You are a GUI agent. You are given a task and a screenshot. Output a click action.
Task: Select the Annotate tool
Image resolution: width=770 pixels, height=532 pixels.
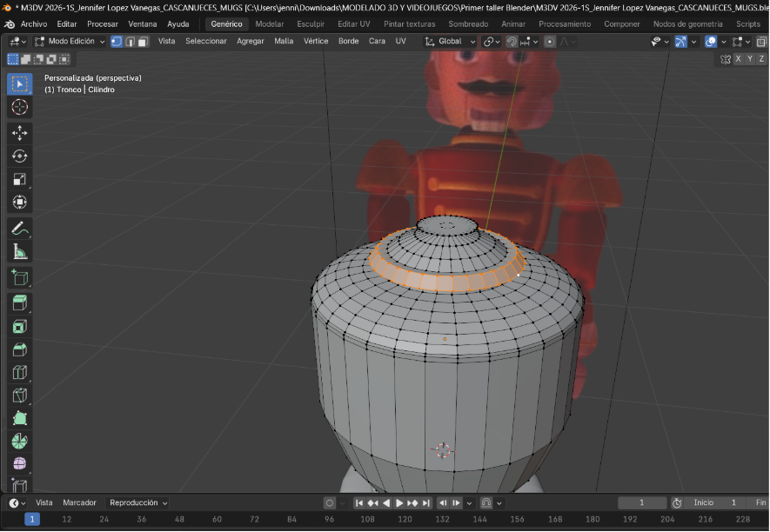tap(19, 226)
